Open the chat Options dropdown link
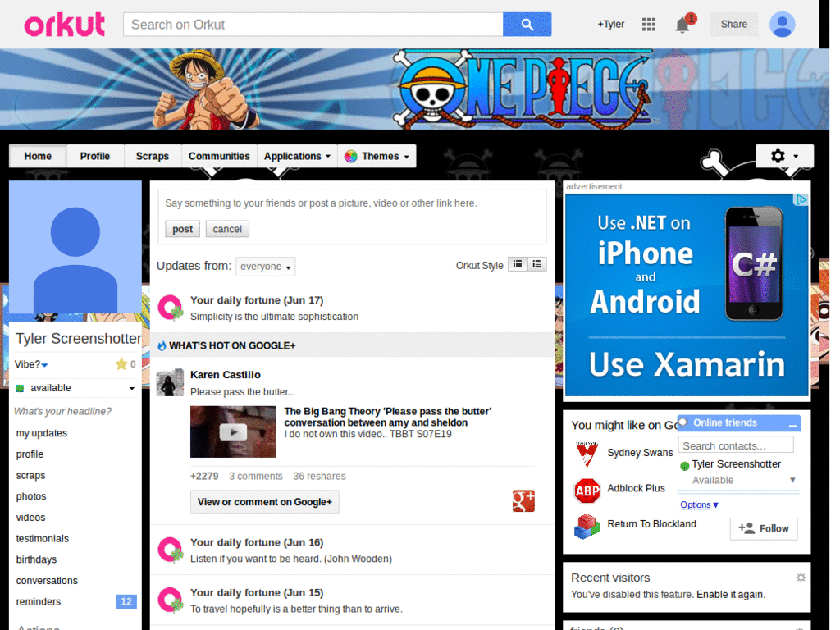Viewport: 840px width, 630px height. pos(699,505)
